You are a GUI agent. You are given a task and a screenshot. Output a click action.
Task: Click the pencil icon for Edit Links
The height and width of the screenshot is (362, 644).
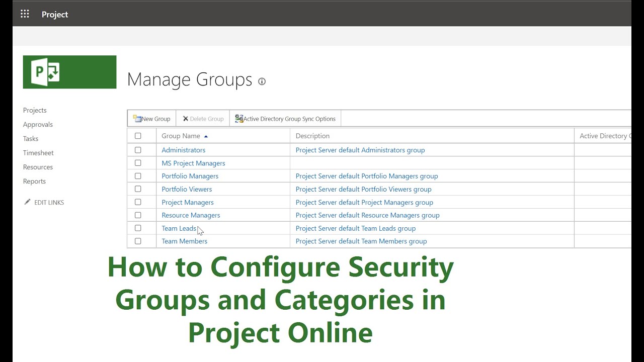(x=27, y=202)
